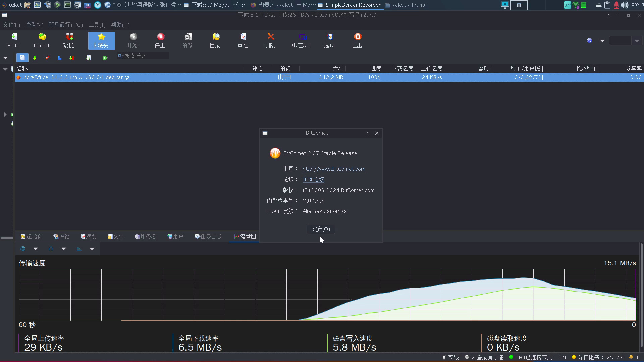Expand the filter bar dropdown arrow
This screenshot has height=362, width=644.
coord(5,58)
